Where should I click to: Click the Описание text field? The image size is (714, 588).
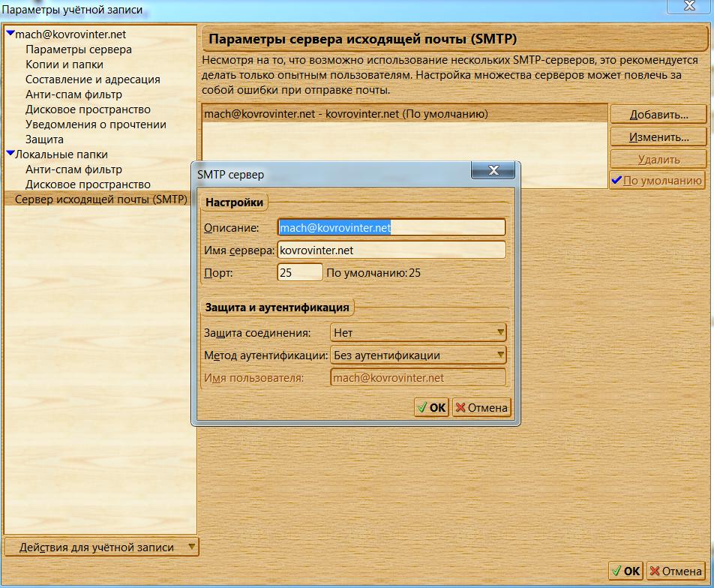point(391,227)
